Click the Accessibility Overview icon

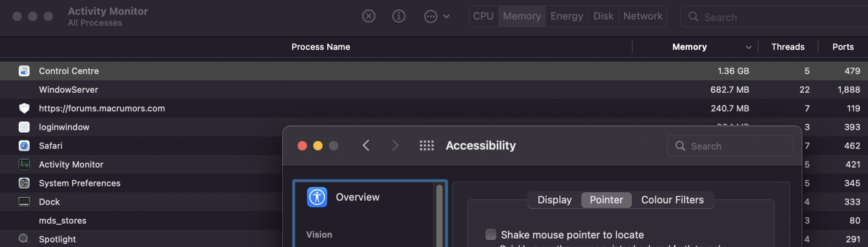click(317, 197)
